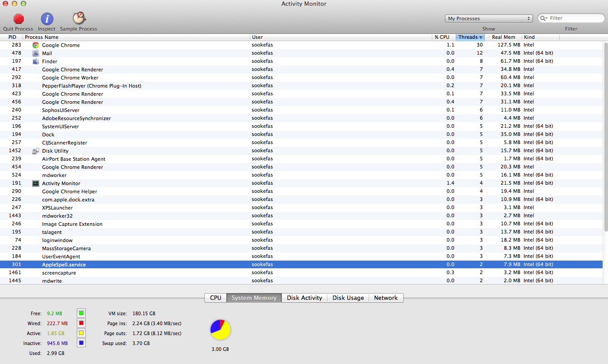Click the Mail app icon in list

(36, 53)
